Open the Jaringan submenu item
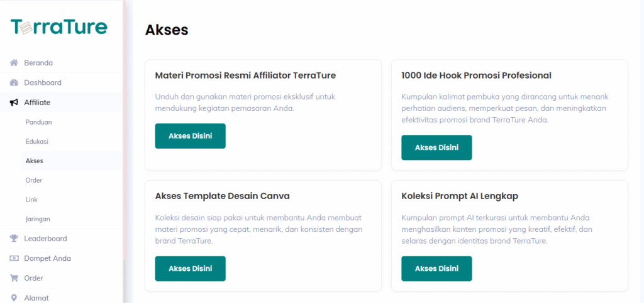Screen dimensions: 644x303 [x=38, y=219]
